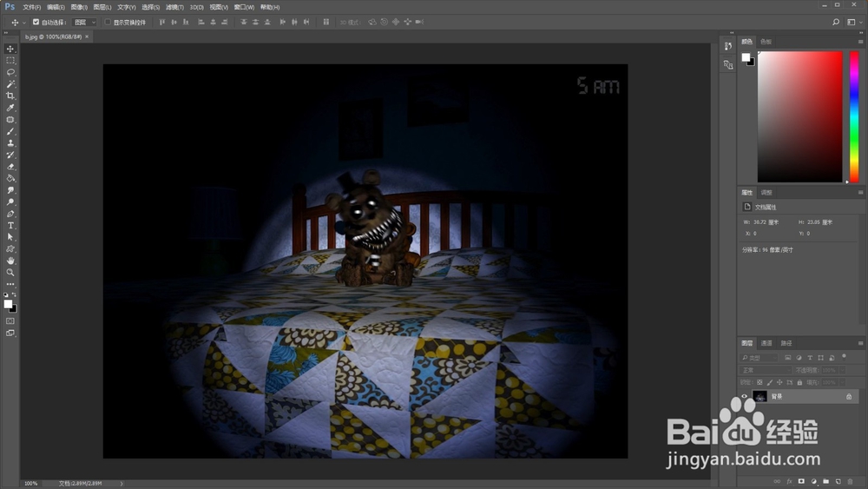Toggle lock image pixels brush icon
The image size is (868, 489).
pyautogui.click(x=769, y=383)
